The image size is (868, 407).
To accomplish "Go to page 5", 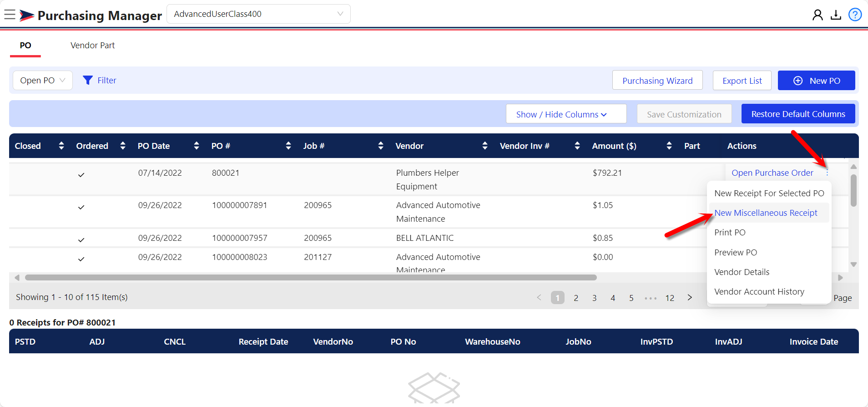I will pyautogui.click(x=631, y=298).
